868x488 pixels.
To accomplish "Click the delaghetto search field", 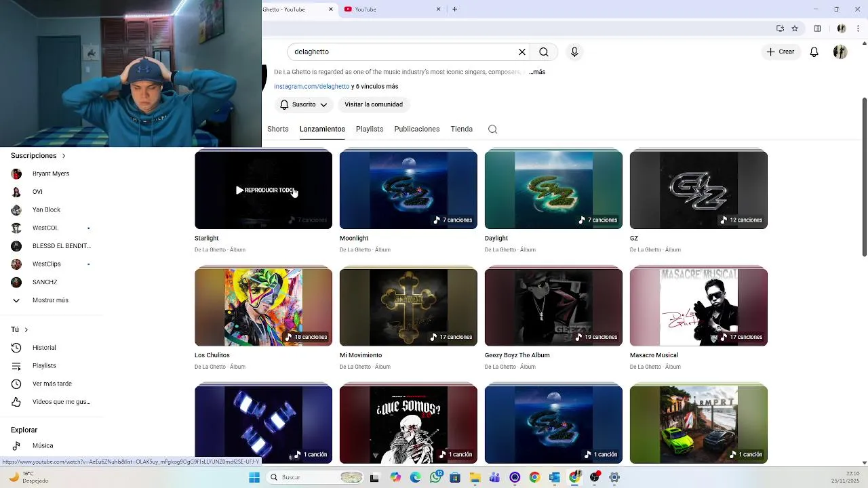I will (x=403, y=52).
